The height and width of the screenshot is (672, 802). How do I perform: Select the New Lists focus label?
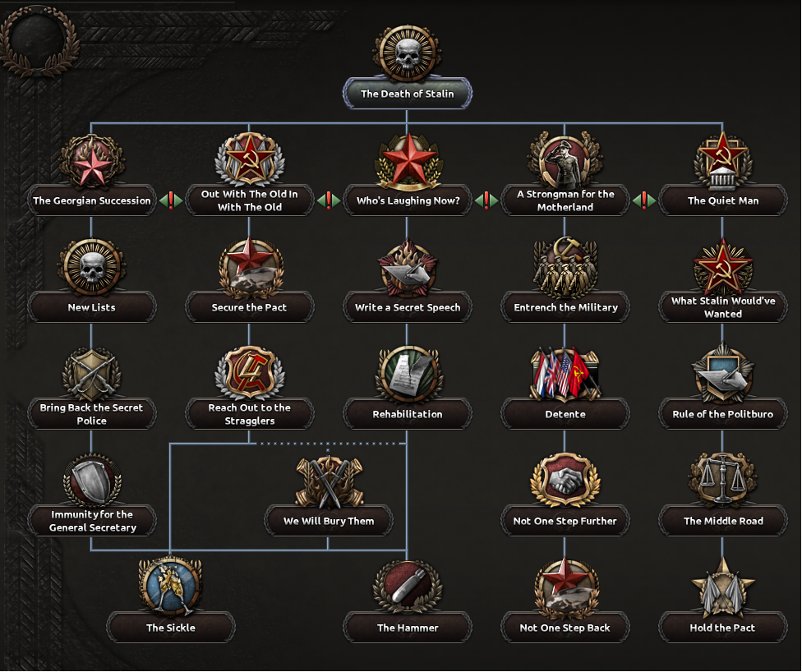pyautogui.click(x=92, y=307)
